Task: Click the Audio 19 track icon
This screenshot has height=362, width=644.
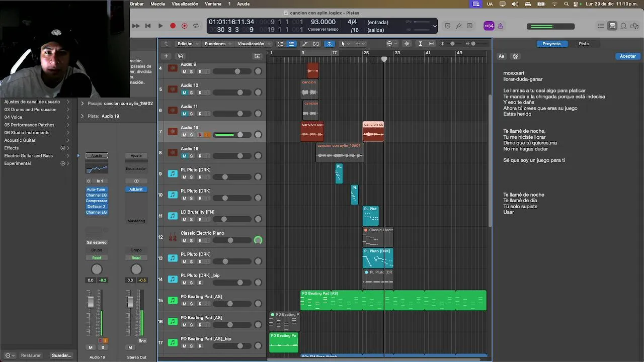Action: tap(173, 131)
